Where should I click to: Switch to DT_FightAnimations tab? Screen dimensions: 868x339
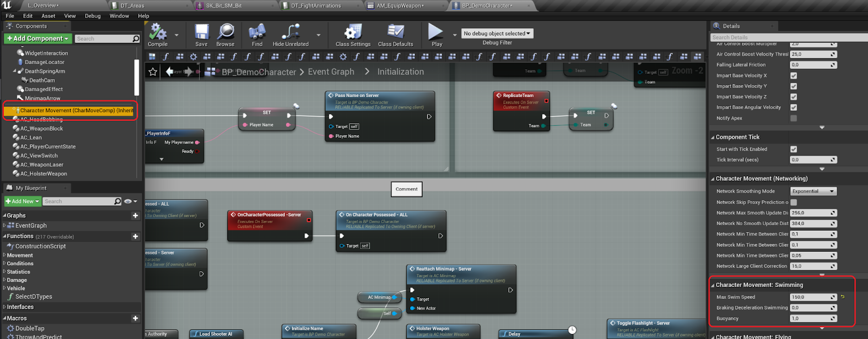pyautogui.click(x=316, y=5)
